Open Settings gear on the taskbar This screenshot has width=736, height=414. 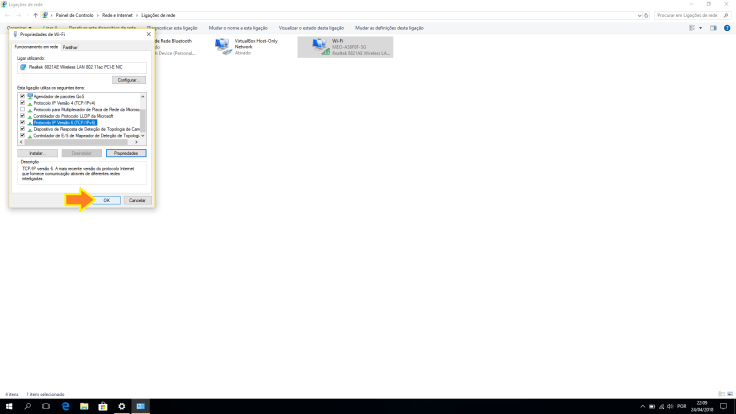click(121, 407)
